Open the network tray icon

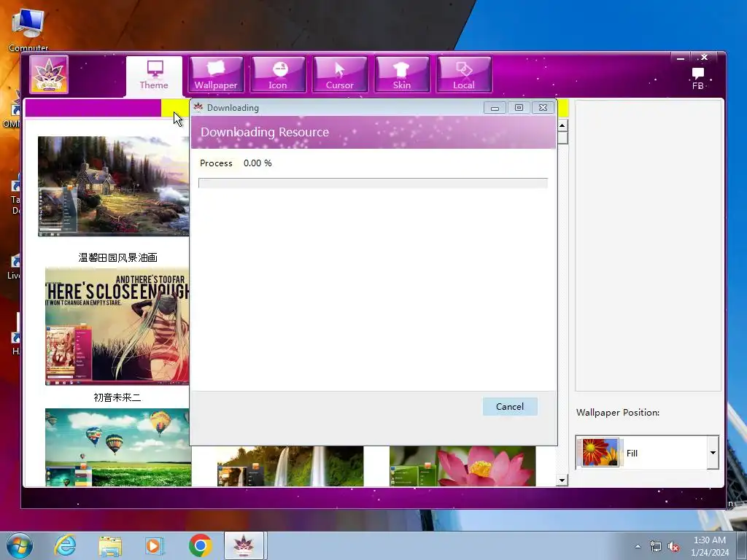[656, 547]
